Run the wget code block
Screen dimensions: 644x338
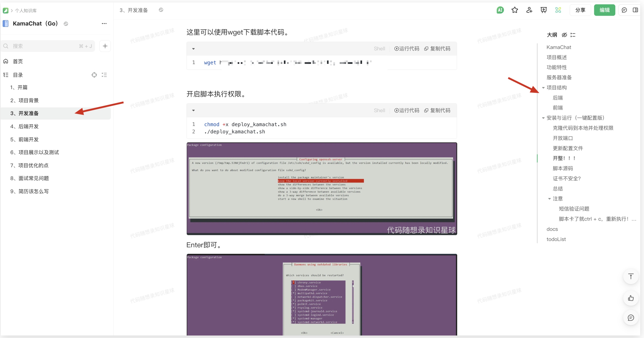[x=407, y=49]
